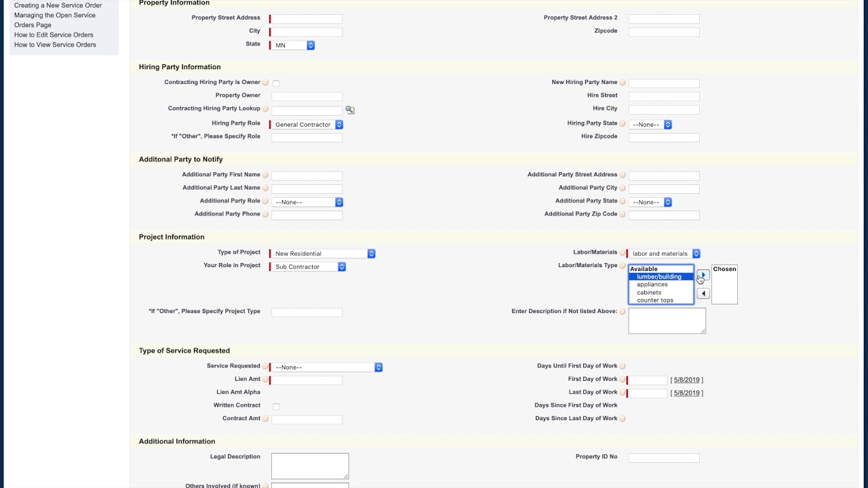This screenshot has height=488, width=868.
Task: Open How to Edit Service Orders link
Action: click(x=54, y=35)
